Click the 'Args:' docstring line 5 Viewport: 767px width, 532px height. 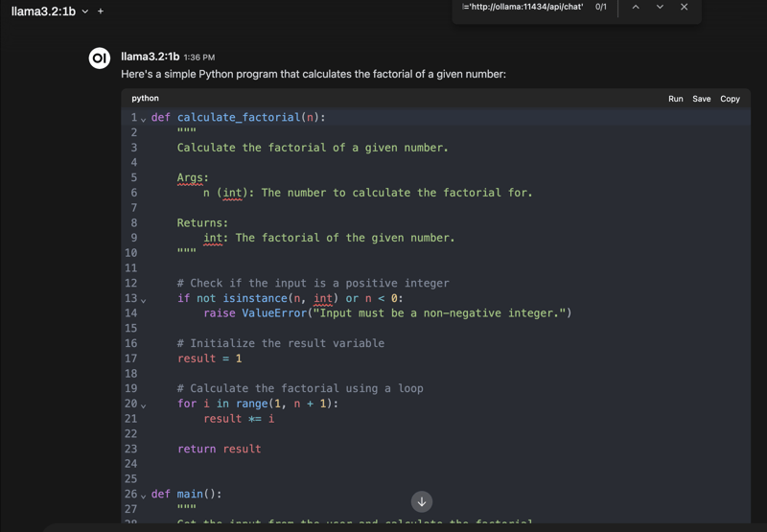[193, 178]
